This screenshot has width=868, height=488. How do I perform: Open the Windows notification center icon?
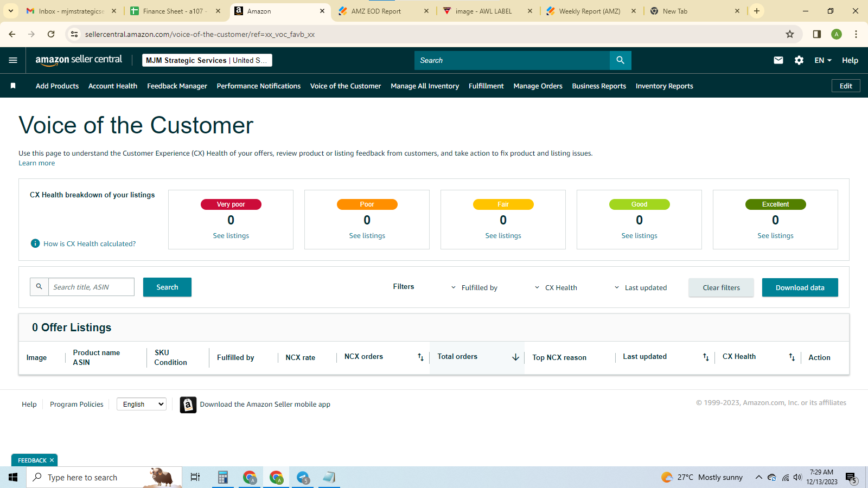pyautogui.click(x=851, y=478)
